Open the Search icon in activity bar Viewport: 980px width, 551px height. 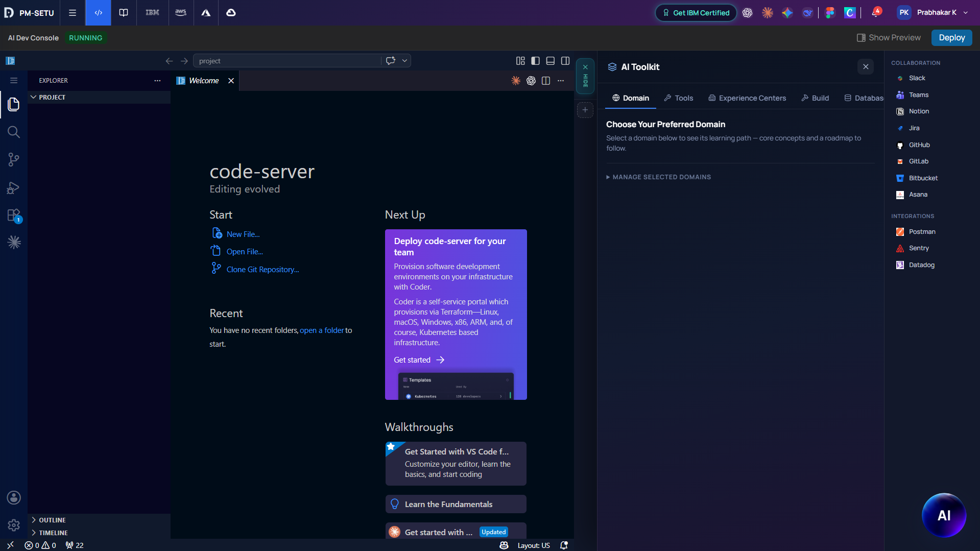point(14,132)
